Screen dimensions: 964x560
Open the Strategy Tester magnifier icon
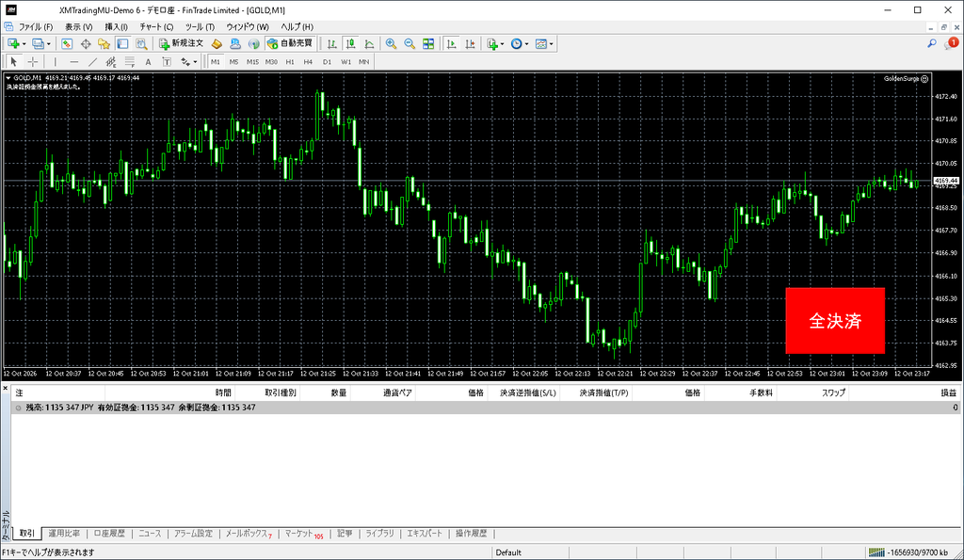(141, 43)
